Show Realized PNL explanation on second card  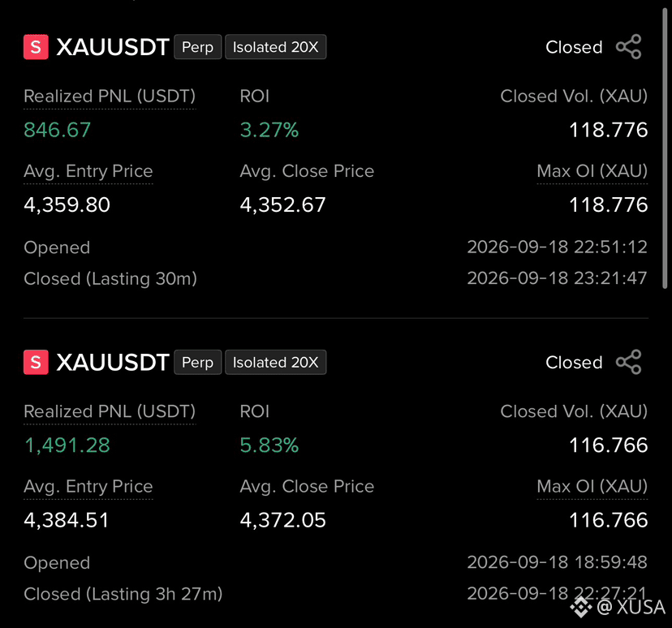110,411
